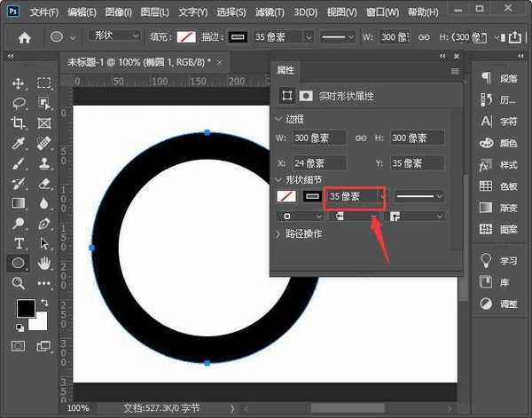
Task: Select the Eyedropper tool
Action: tap(19, 143)
